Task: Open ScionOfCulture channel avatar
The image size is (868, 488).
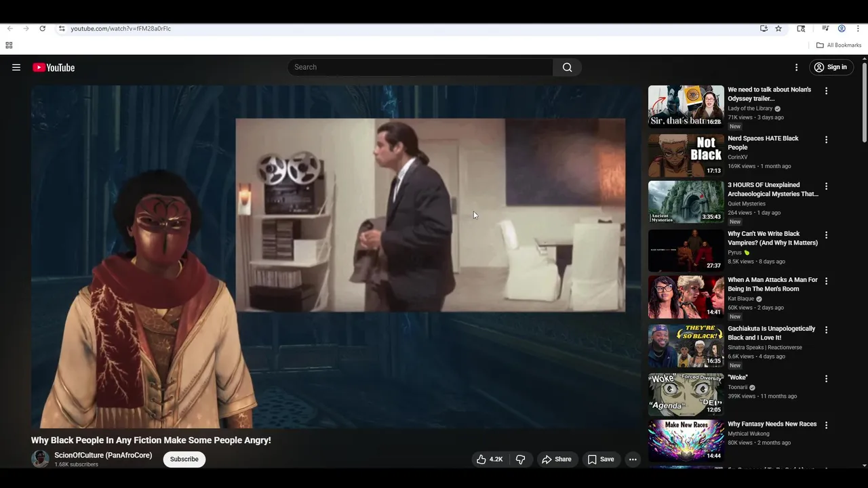Action: tap(40, 459)
